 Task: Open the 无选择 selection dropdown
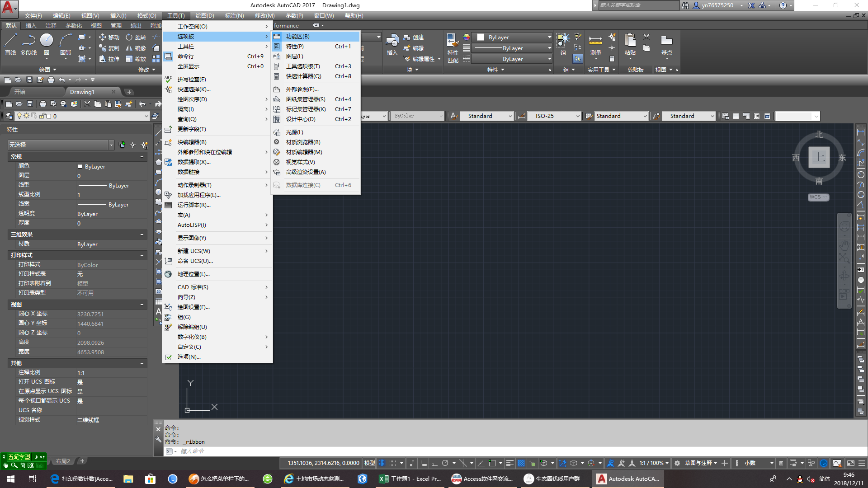click(x=111, y=145)
